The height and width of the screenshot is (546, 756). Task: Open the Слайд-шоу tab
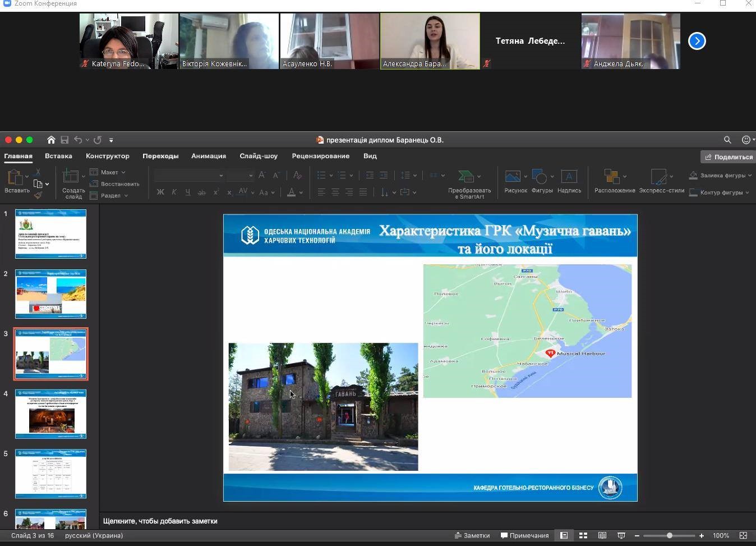pos(259,156)
